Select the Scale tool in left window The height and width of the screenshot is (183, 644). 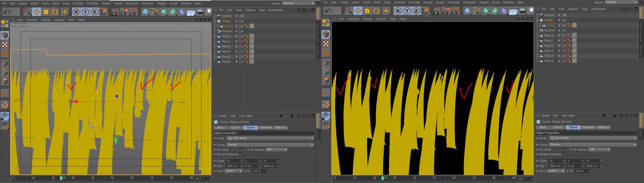[46, 12]
